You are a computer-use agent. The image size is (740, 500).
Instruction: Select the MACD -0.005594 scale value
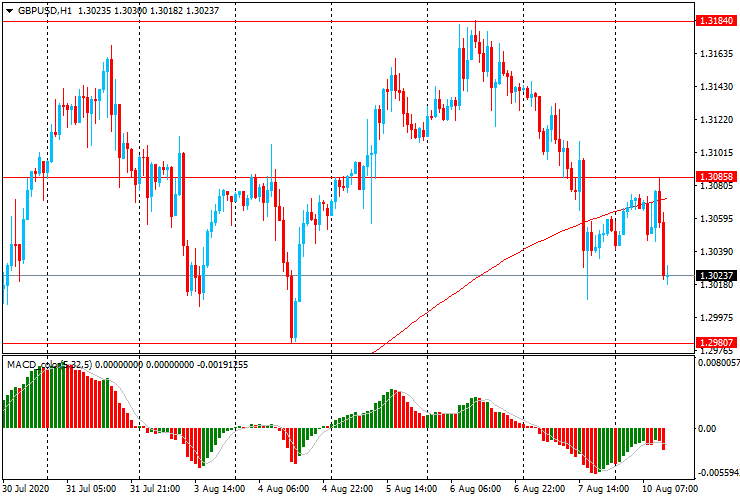point(719,473)
